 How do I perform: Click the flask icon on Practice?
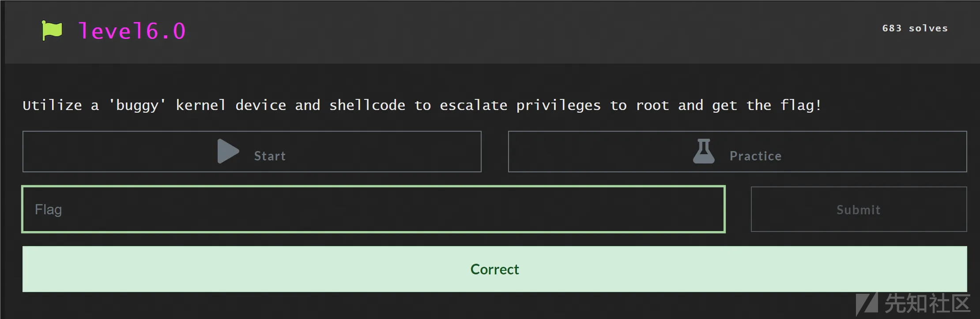click(704, 151)
